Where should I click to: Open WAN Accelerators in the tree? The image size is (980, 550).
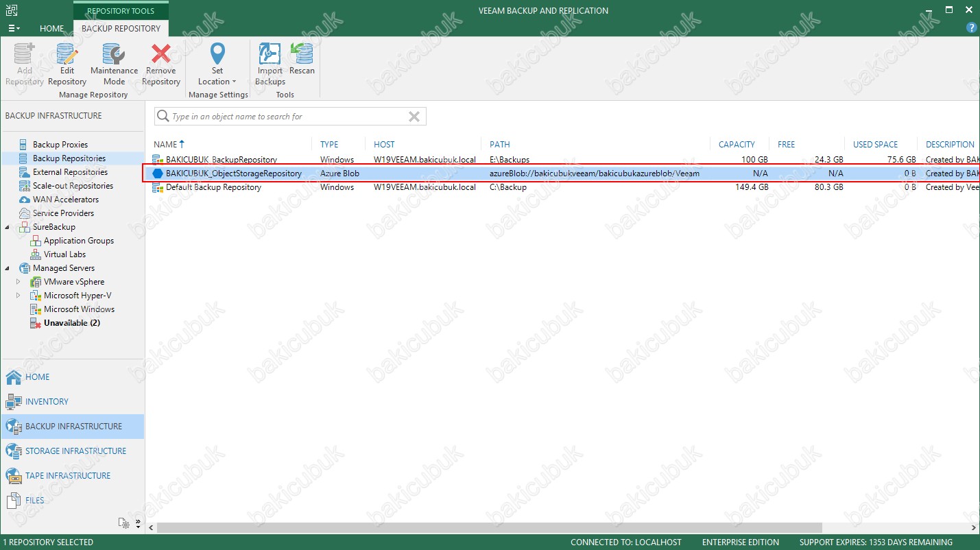[66, 200]
